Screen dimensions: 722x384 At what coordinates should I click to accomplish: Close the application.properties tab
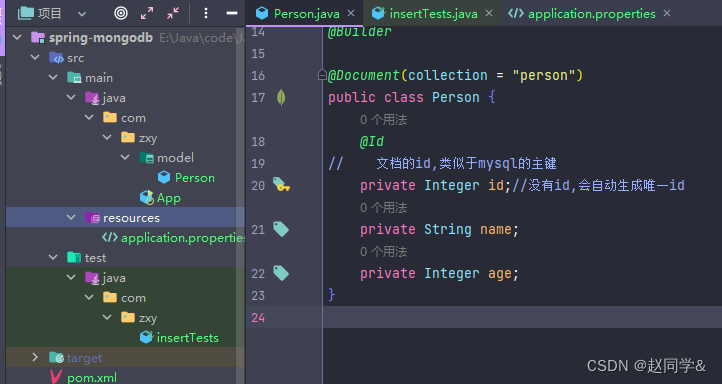pos(667,13)
